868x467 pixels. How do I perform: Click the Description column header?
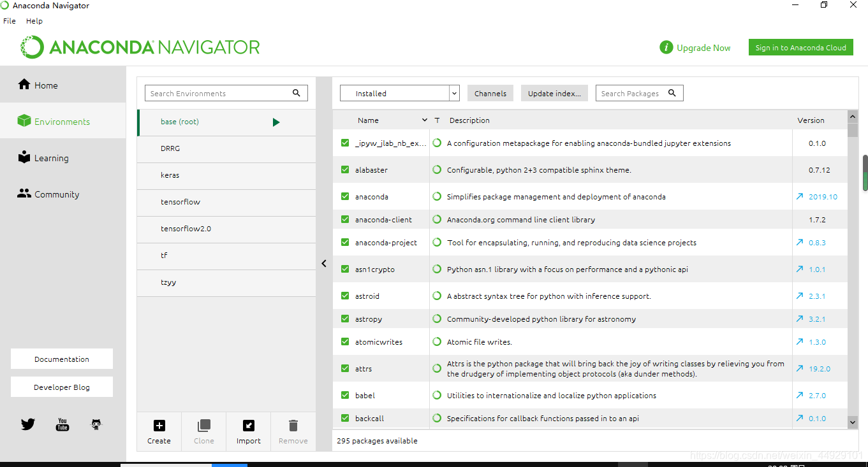[469, 120]
